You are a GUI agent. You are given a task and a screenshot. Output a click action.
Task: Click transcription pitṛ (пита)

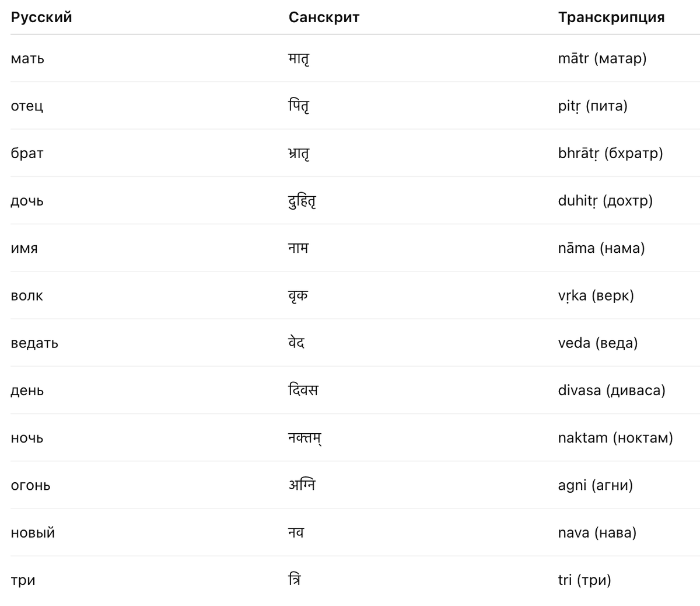tap(593, 106)
